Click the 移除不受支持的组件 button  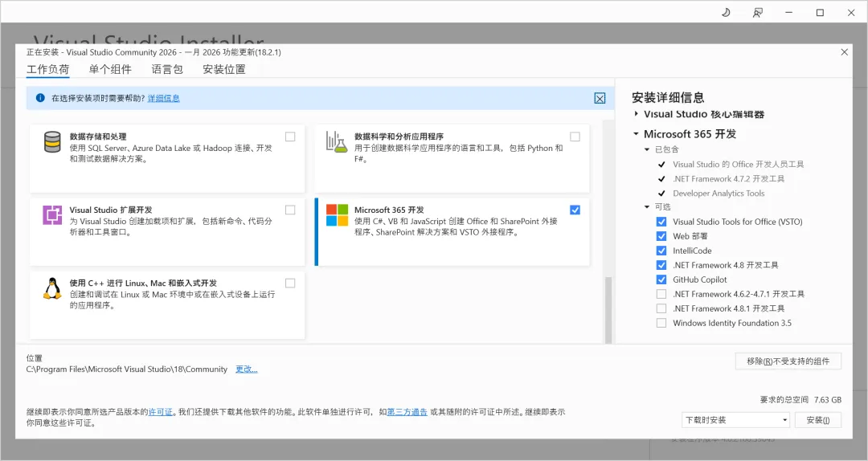[788, 361]
